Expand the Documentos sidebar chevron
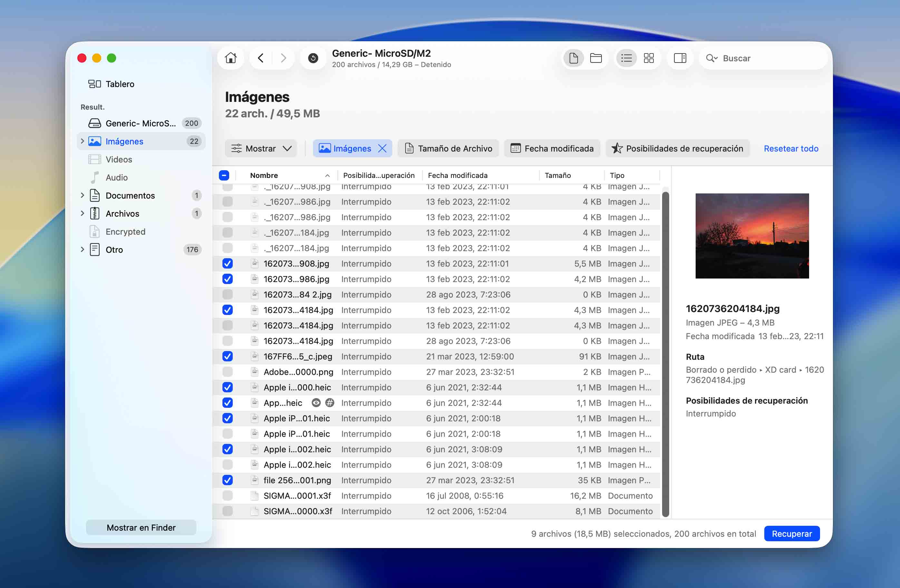The width and height of the screenshot is (900, 588). click(x=82, y=195)
